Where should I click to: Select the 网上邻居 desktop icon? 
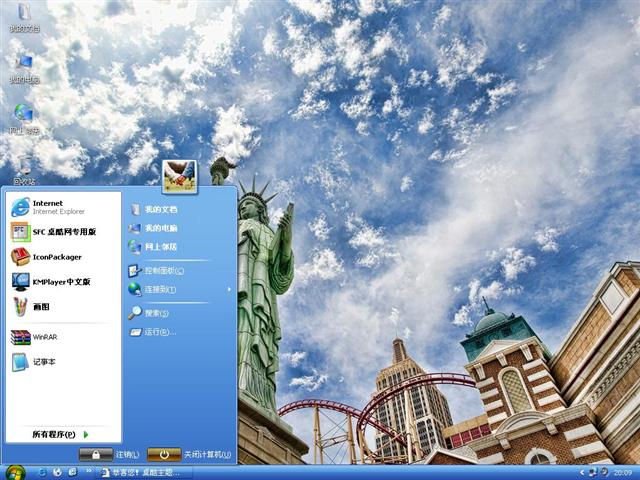(24, 119)
